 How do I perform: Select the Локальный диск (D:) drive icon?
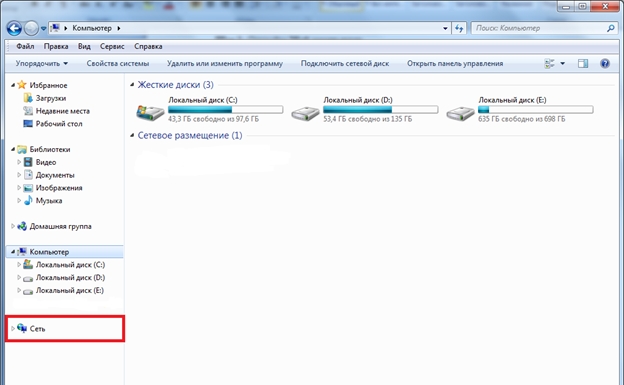click(305, 113)
